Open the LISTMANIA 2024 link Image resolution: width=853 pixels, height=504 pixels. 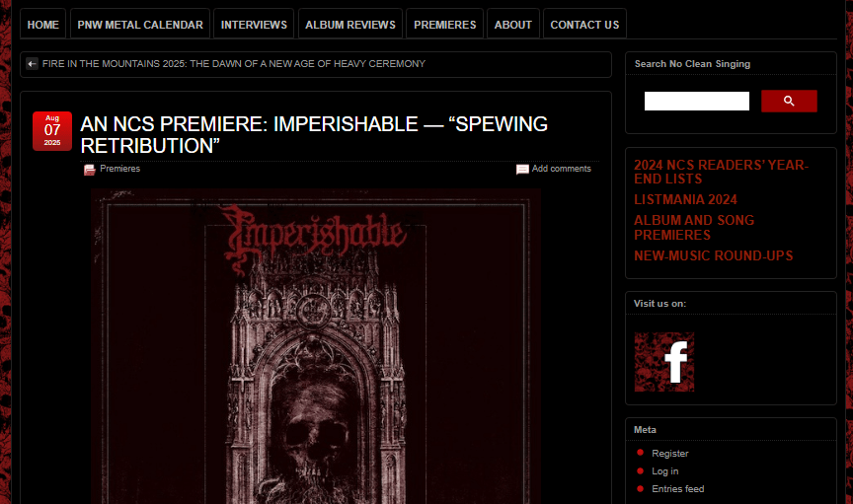click(x=685, y=199)
